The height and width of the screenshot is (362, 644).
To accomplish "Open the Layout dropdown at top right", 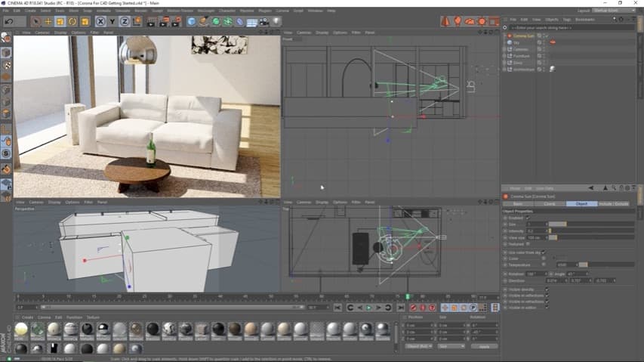I will tap(614, 11).
